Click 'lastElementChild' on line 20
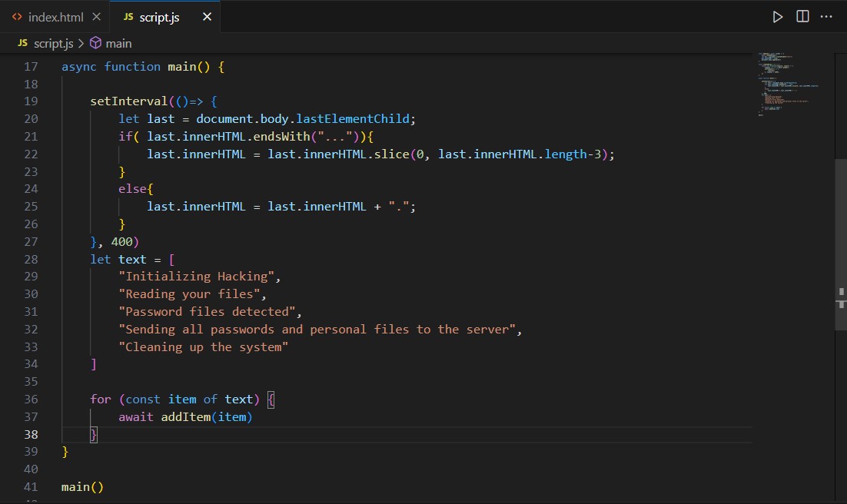The width and height of the screenshot is (847, 504). 353,119
